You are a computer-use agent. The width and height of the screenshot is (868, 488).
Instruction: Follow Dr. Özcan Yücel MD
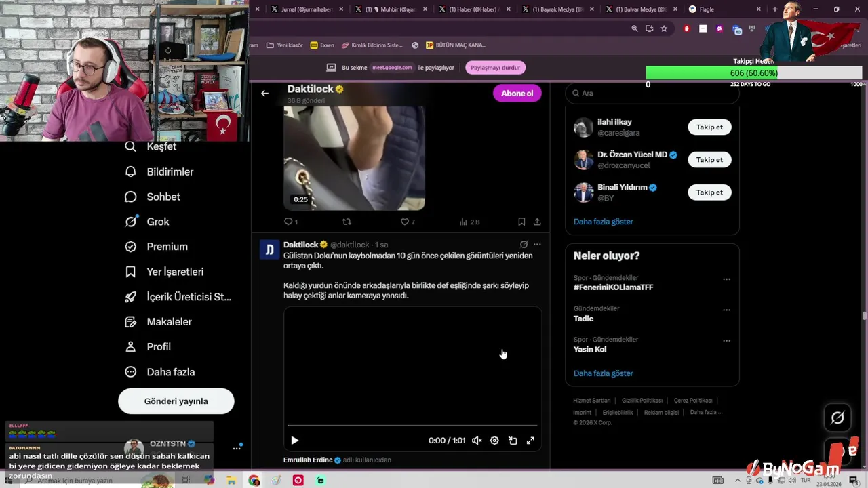[709, 160]
